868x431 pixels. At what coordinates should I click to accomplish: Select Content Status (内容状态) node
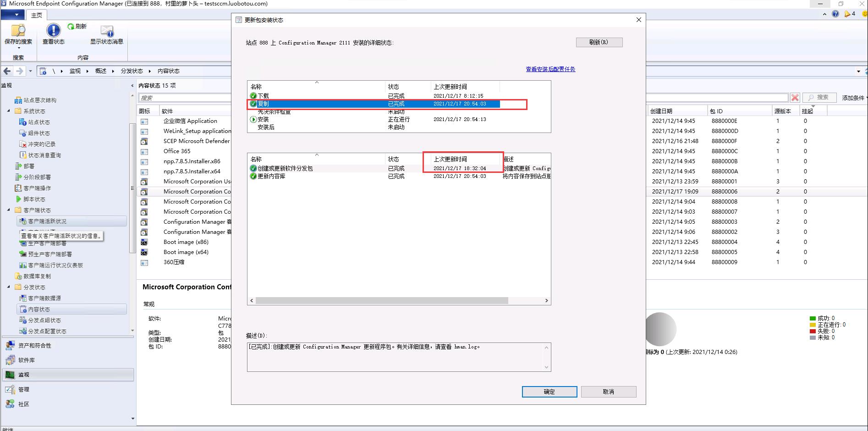tap(72, 309)
